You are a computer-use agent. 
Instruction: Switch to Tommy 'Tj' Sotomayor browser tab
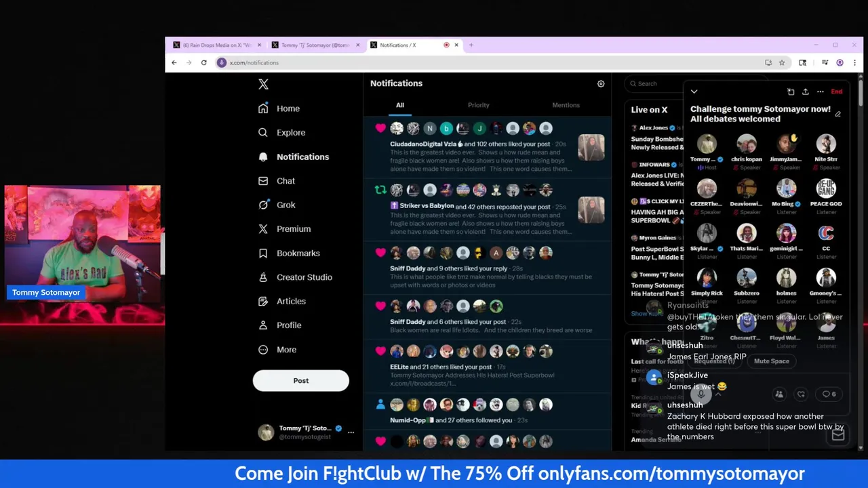click(x=315, y=45)
